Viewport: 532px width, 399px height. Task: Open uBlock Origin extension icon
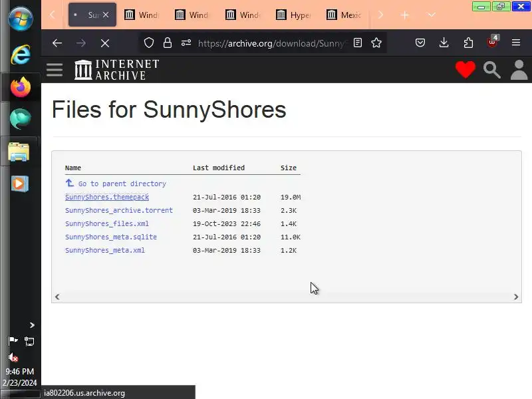[493, 42]
